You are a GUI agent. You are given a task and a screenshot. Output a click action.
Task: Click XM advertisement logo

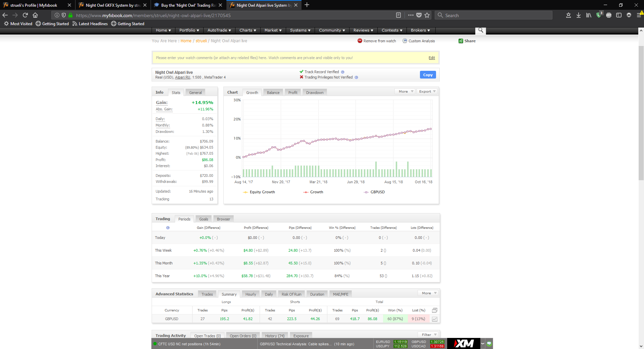pos(464,344)
